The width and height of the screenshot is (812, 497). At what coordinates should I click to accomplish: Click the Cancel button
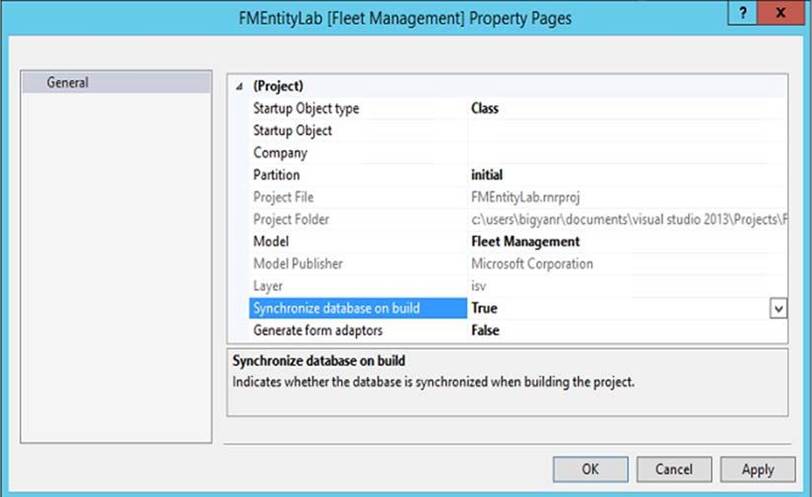point(673,469)
